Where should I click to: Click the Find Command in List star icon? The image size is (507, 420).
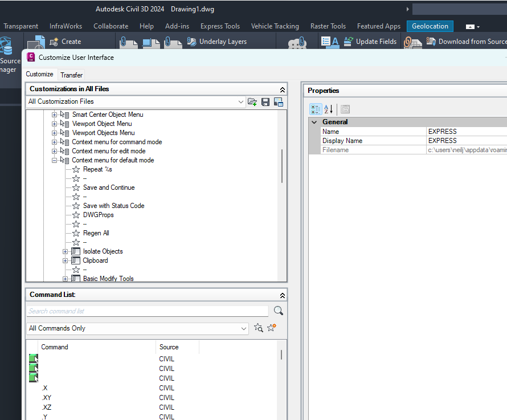coord(258,327)
